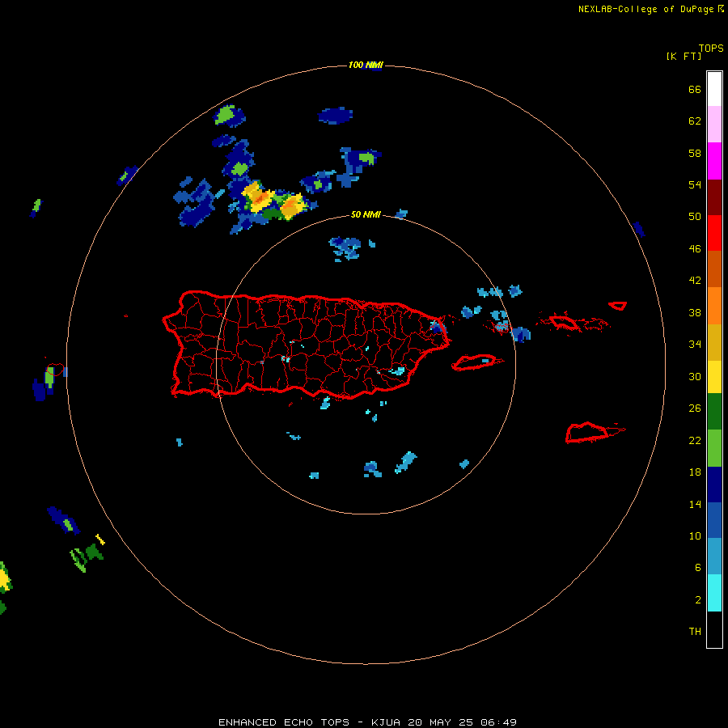Viewport: 728px width, 728px height.
Task: Select the gold legend swatch
Action: click(714, 342)
